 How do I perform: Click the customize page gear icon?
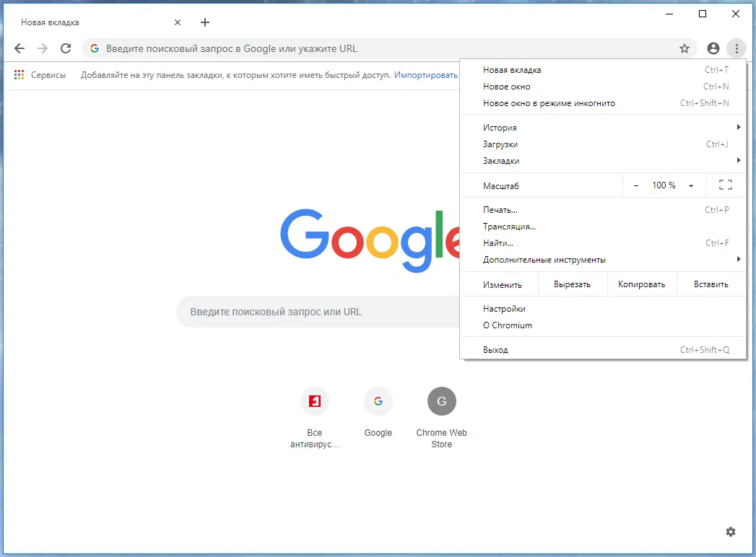[x=731, y=532]
